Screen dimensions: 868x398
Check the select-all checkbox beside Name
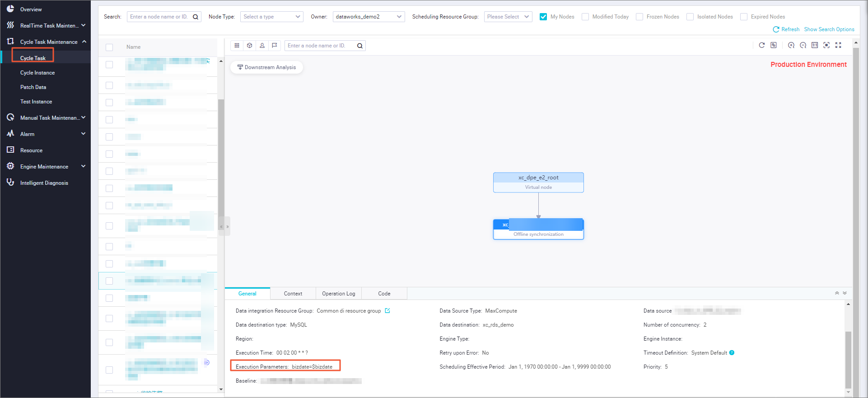tap(109, 47)
